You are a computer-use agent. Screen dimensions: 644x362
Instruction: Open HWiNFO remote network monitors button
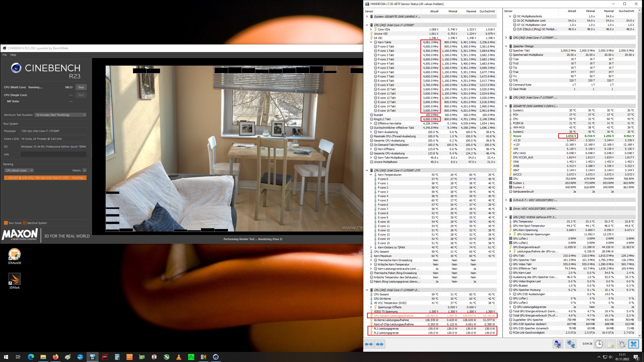click(x=571, y=344)
